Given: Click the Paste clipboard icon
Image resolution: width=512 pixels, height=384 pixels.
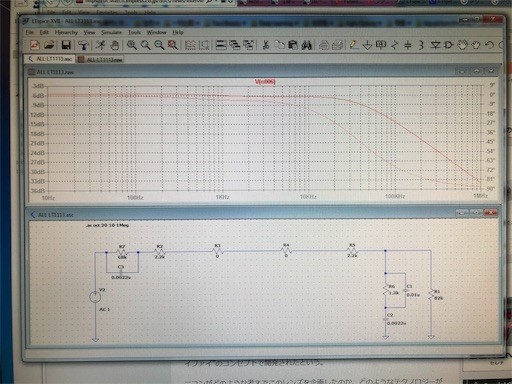Looking at the screenshot, I should click(x=293, y=45).
